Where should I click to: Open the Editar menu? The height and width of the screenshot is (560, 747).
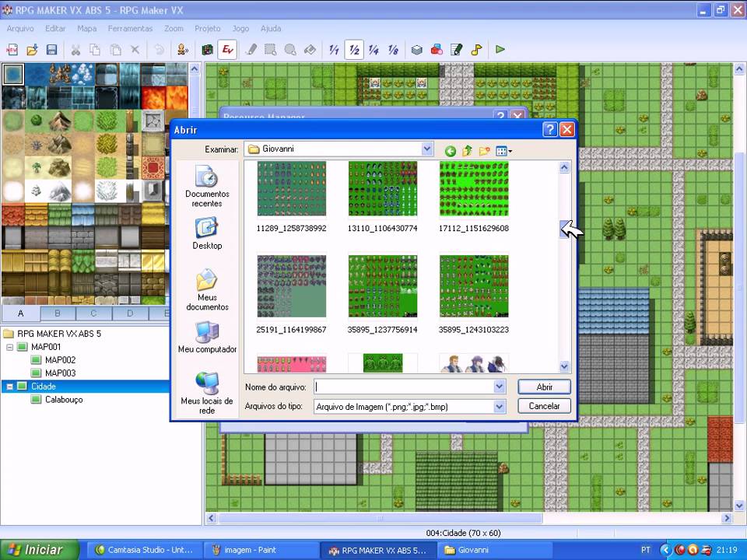(x=55, y=29)
